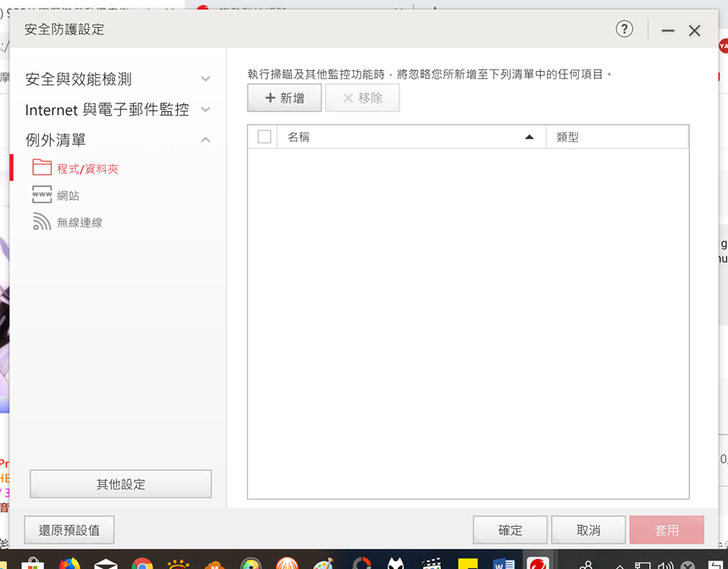Image resolution: width=728 pixels, height=569 pixels.
Task: Close the 安全防護設定 window
Action: [695, 31]
